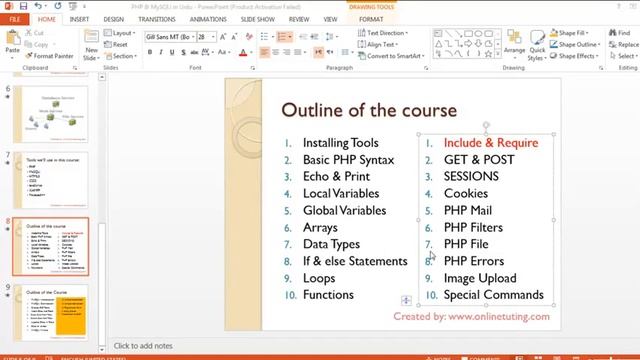Switch to the DESIGN tab
This screenshot has height=360, width=640.
(x=113, y=19)
